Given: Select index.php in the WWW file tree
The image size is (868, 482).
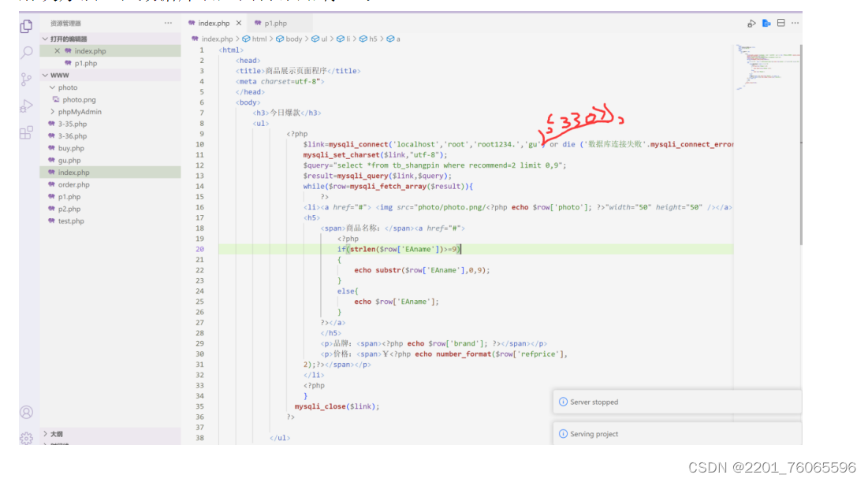Looking at the screenshot, I should click(x=110, y=172).
